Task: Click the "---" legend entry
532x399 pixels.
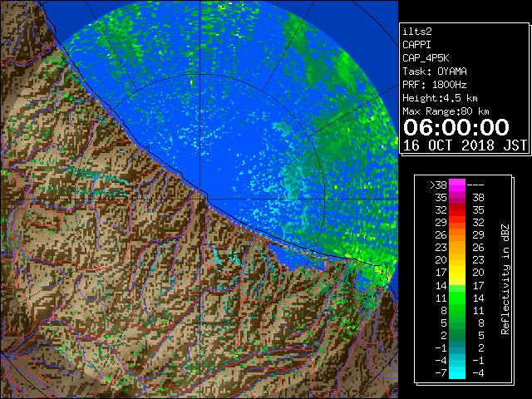Action: tap(475, 185)
